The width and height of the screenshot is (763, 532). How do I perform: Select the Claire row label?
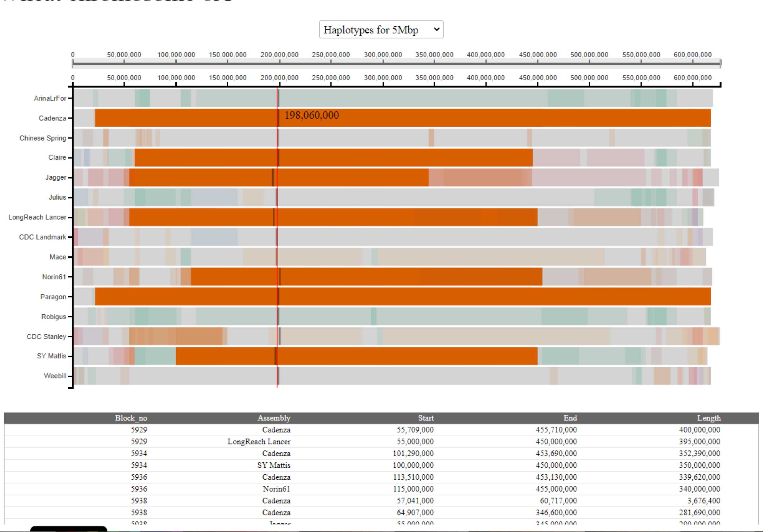pos(57,157)
